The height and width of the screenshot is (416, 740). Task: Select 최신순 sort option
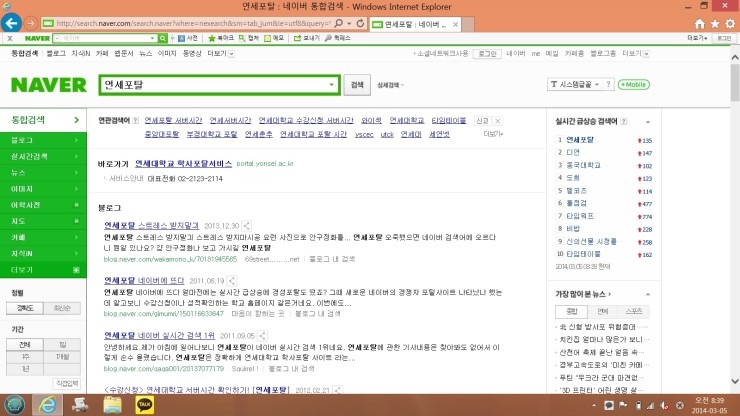62,308
